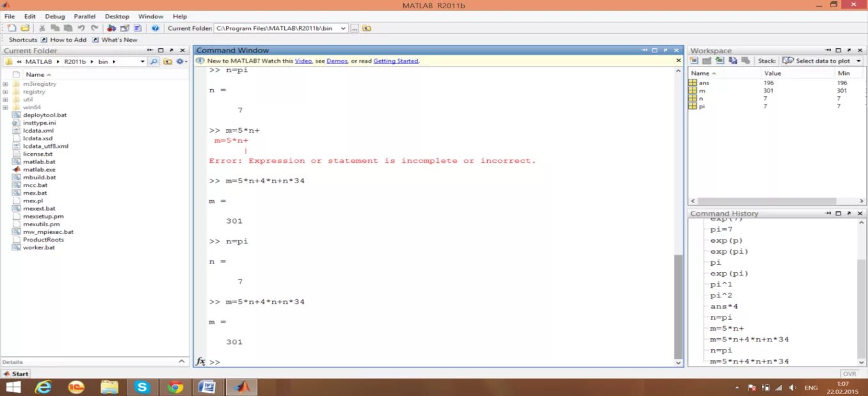Click the How to Add shortcut
Viewport: 868px width, 396px height.
pyautogui.click(x=63, y=40)
